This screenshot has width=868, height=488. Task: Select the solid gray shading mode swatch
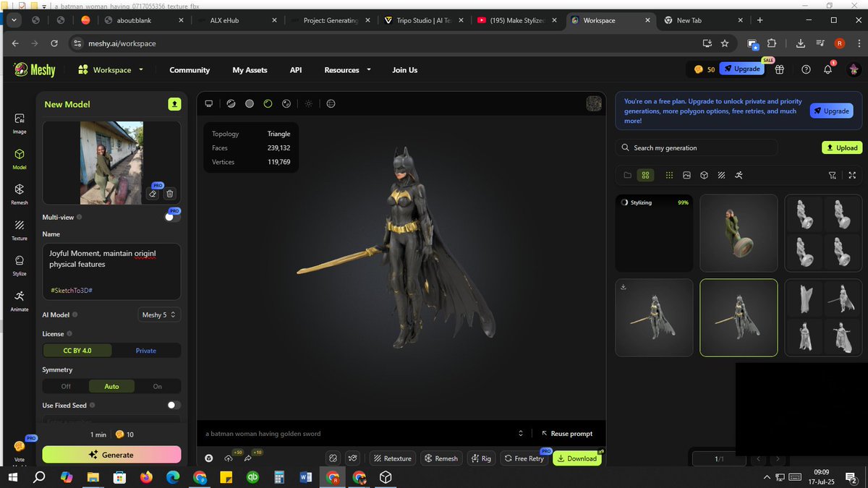coord(250,103)
